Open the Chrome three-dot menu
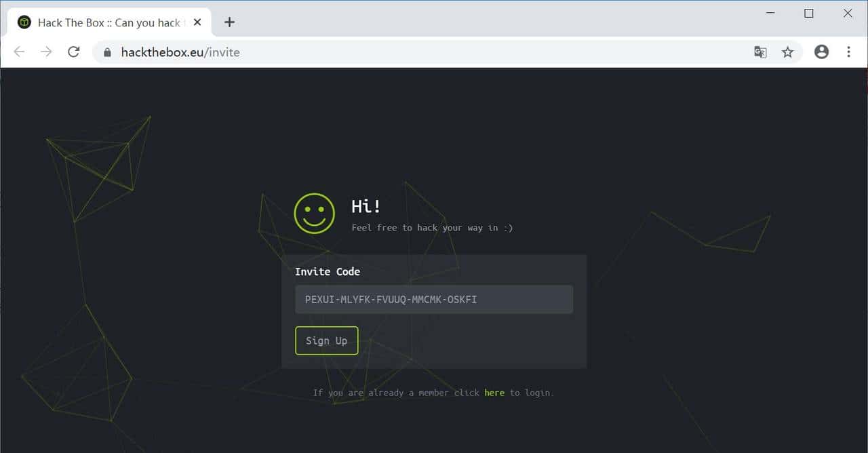This screenshot has height=453, width=868. tap(848, 52)
